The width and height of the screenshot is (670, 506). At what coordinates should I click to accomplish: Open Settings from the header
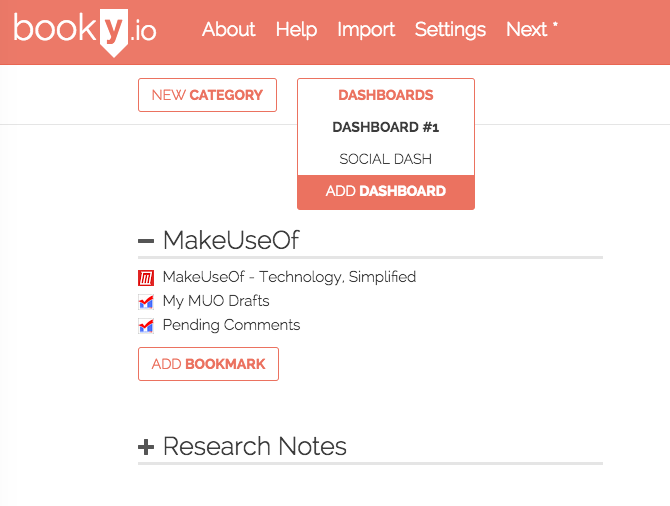(x=450, y=30)
